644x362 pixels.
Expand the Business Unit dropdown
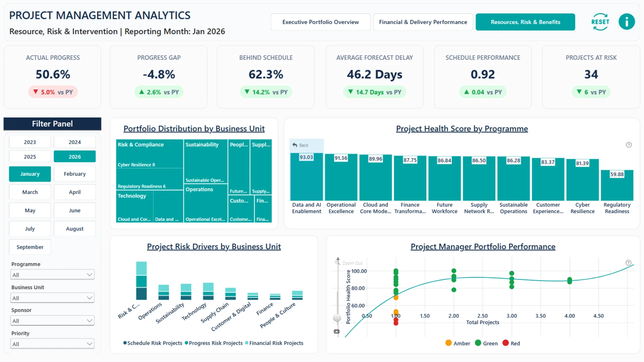[52, 298]
